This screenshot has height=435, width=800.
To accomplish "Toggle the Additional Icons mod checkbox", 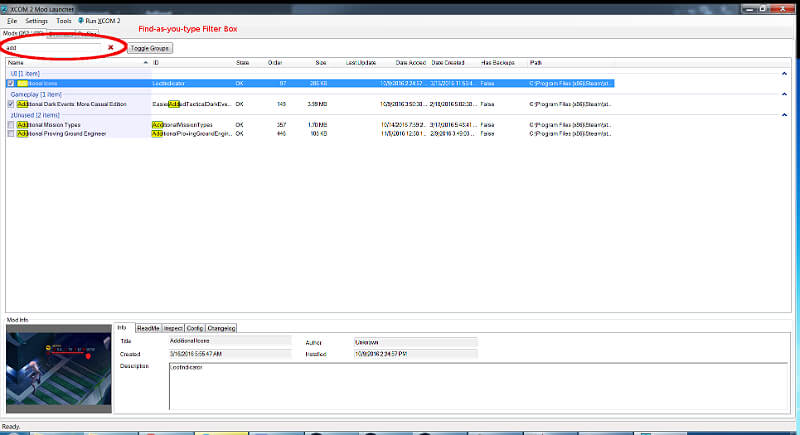I will coord(11,83).
